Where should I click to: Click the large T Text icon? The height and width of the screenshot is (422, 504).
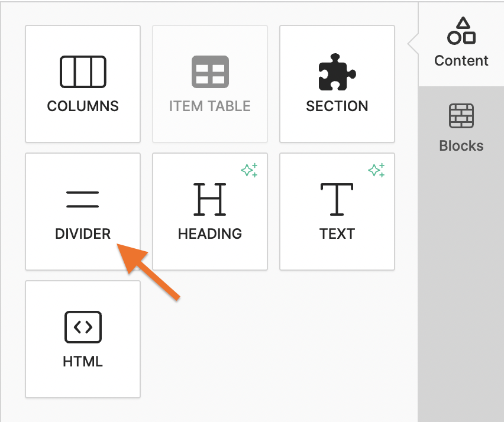click(x=337, y=199)
